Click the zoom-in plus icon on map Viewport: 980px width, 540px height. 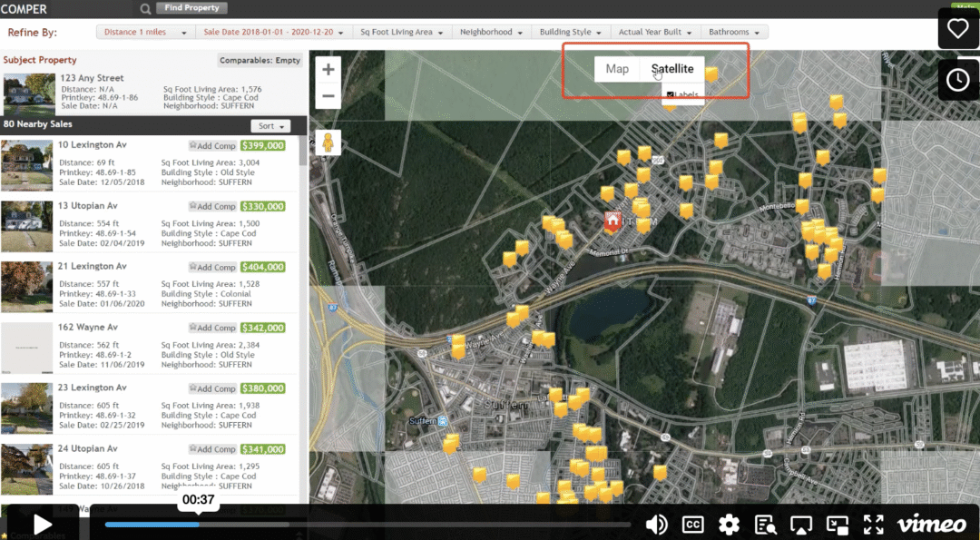coord(328,69)
